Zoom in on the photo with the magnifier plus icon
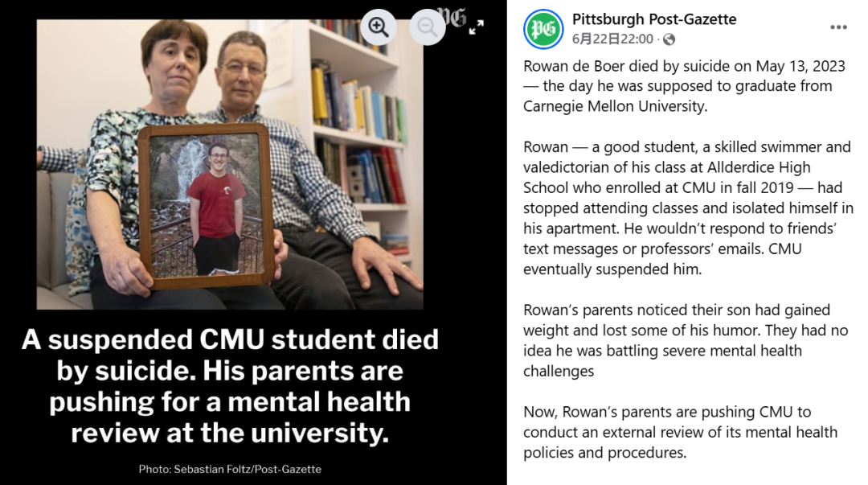The height and width of the screenshot is (485, 868). click(x=379, y=27)
